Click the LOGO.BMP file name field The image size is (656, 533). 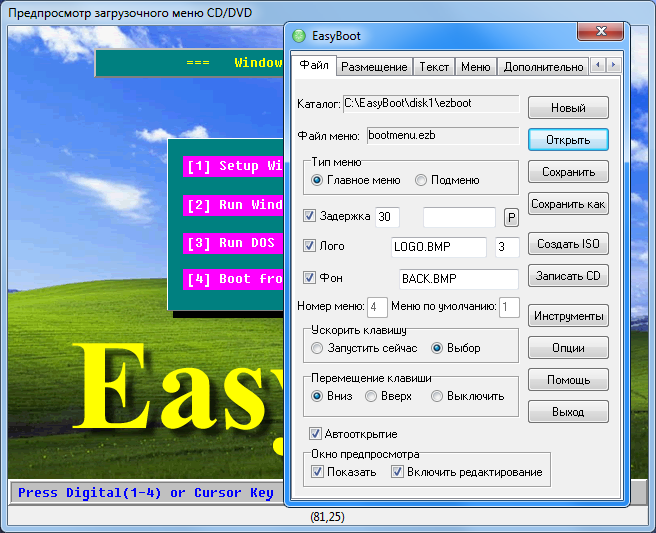pos(439,247)
